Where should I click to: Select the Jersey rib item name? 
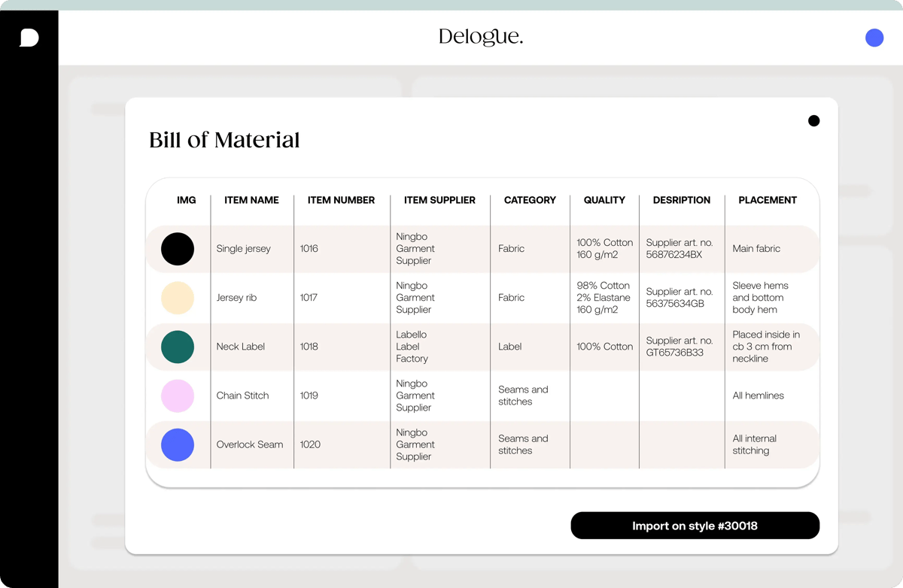click(236, 298)
